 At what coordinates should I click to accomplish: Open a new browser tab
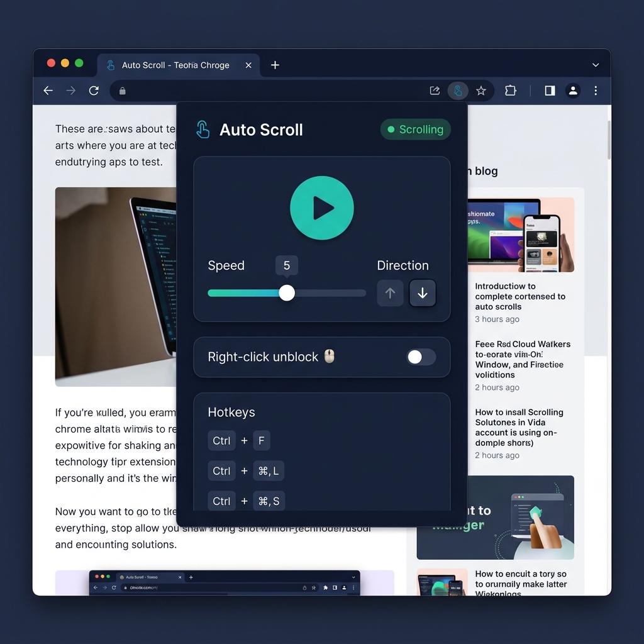(275, 65)
